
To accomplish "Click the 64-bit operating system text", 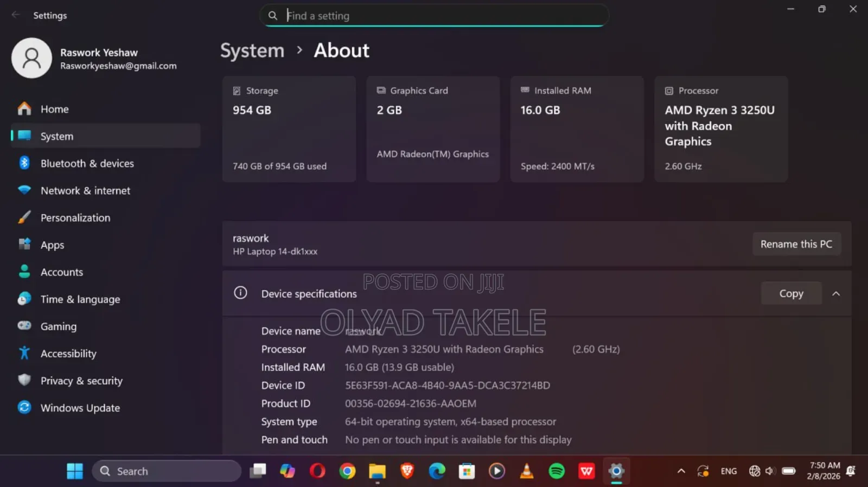I will [450, 421].
